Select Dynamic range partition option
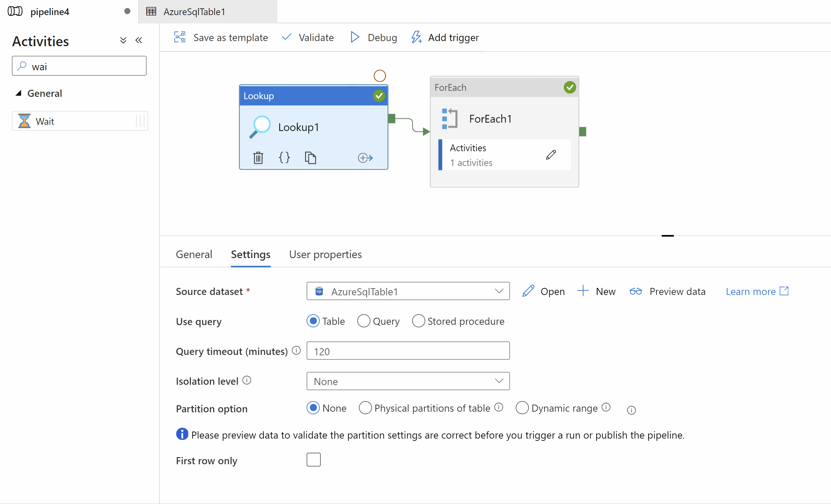The width and height of the screenshot is (831, 504). [522, 408]
